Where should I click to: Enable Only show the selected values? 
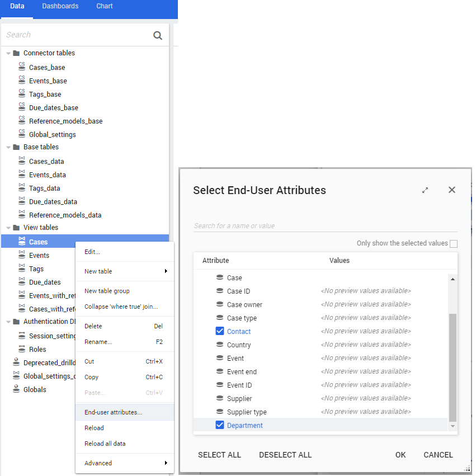point(454,244)
